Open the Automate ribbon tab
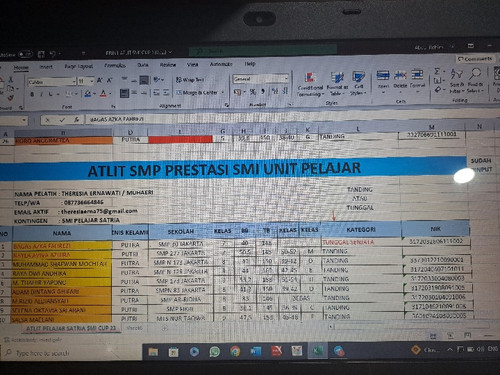Screen dimensions: 500x375 (221, 64)
